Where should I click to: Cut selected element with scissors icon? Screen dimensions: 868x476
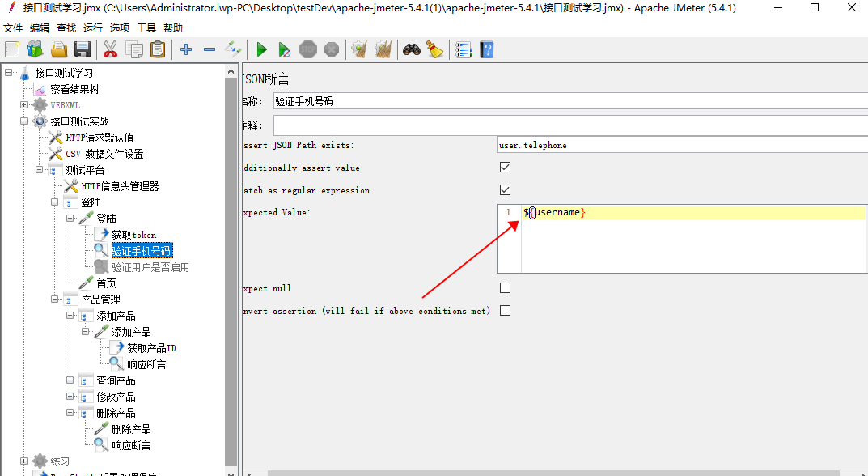(110, 50)
